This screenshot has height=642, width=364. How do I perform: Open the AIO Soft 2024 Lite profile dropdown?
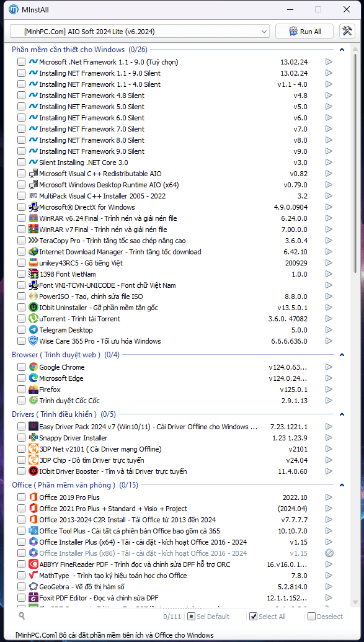[x=140, y=32]
